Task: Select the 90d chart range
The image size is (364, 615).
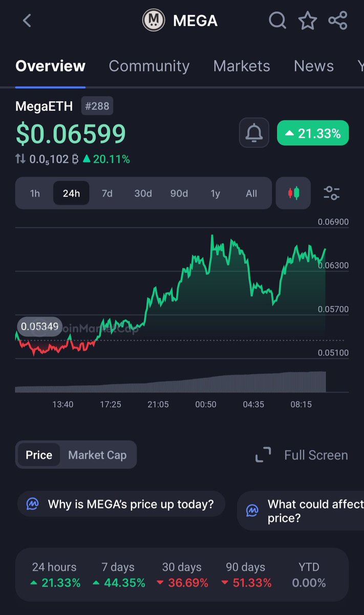Action: pyautogui.click(x=179, y=193)
